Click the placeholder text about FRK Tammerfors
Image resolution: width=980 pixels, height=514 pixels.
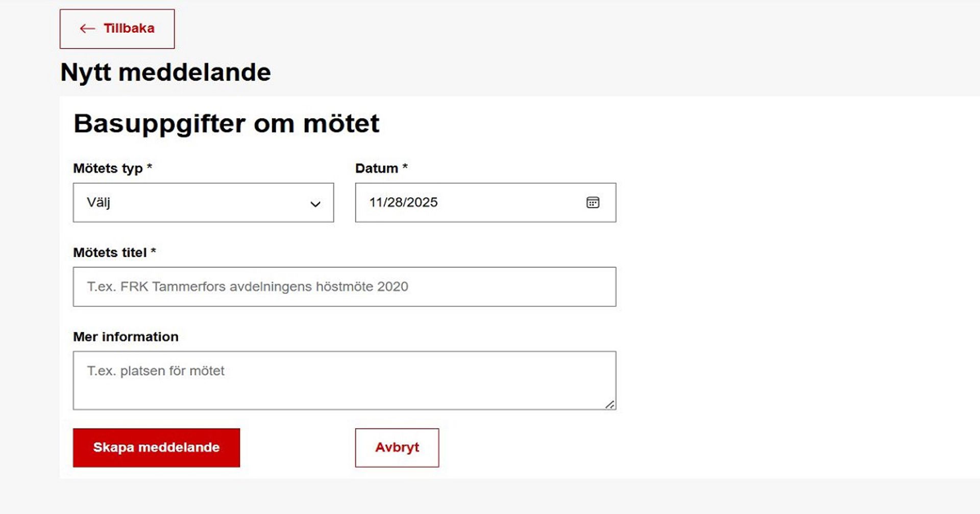tap(247, 286)
